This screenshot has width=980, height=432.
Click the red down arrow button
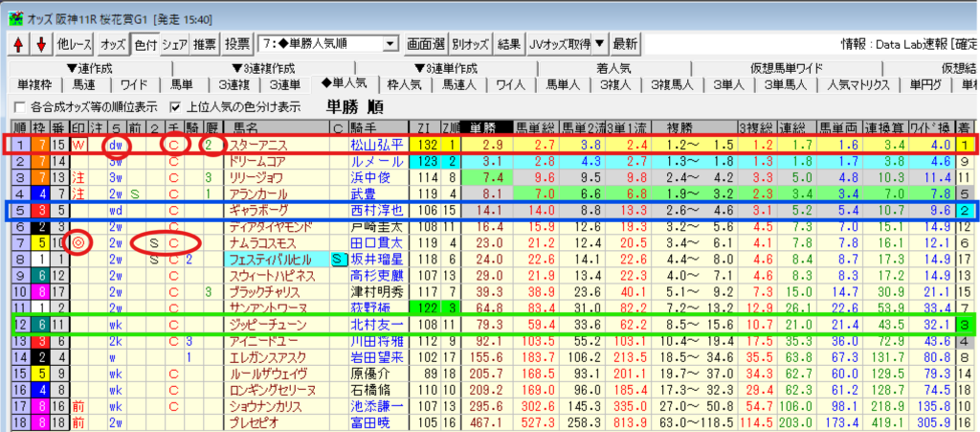[x=40, y=44]
